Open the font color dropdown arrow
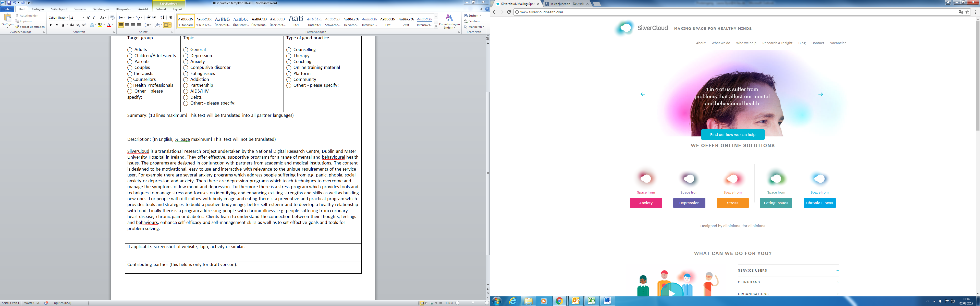 tap(113, 25)
